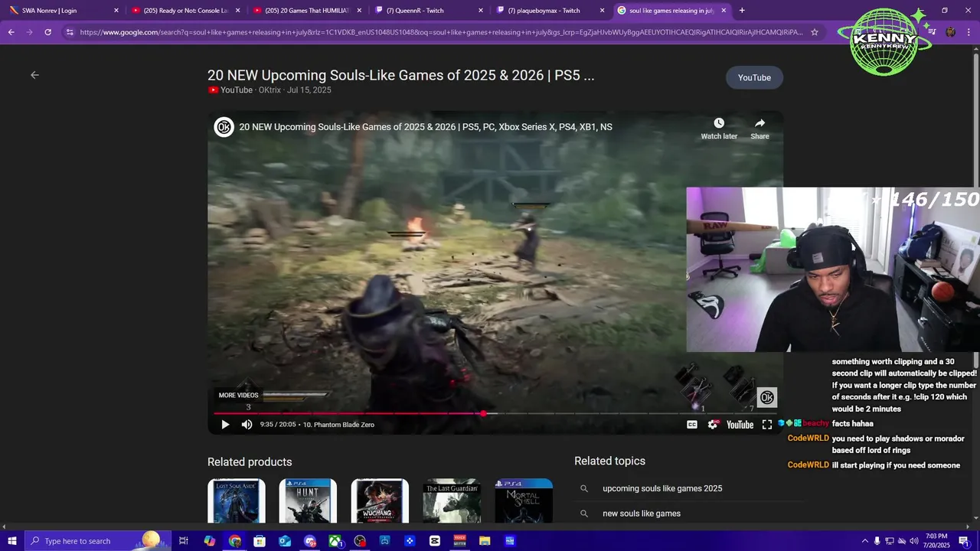Toggle closed captions with the CC button
This screenshot has width=980, height=551.
pyautogui.click(x=692, y=425)
